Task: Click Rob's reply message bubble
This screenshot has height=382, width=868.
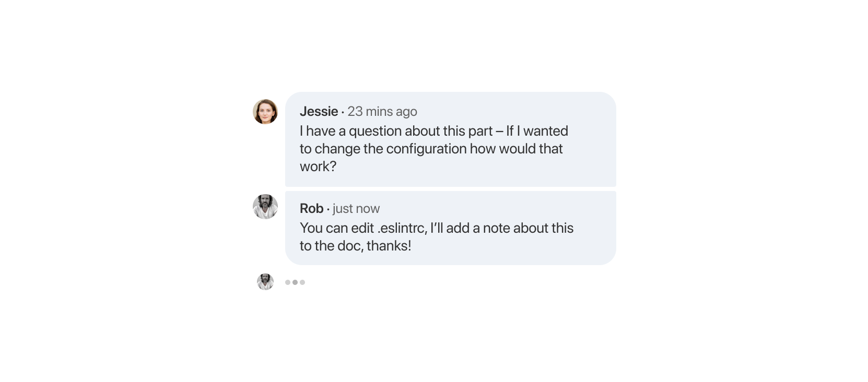Action: coord(450,228)
